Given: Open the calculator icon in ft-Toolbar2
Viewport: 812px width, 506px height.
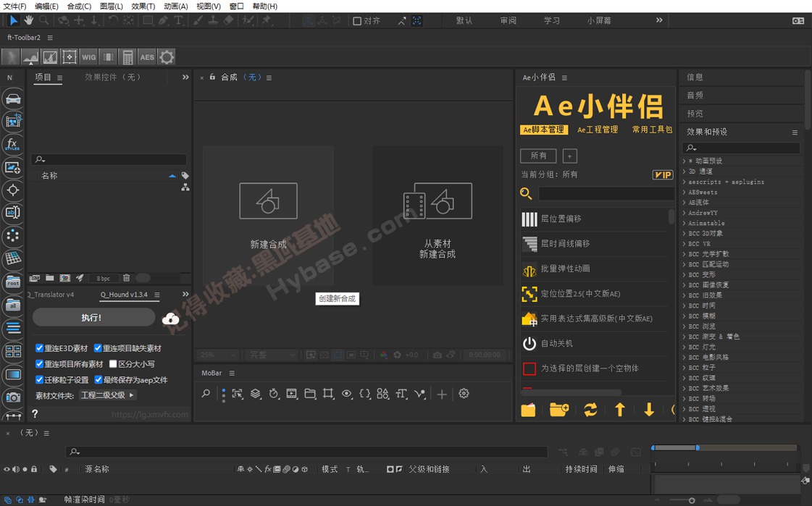Looking at the screenshot, I should coord(127,57).
